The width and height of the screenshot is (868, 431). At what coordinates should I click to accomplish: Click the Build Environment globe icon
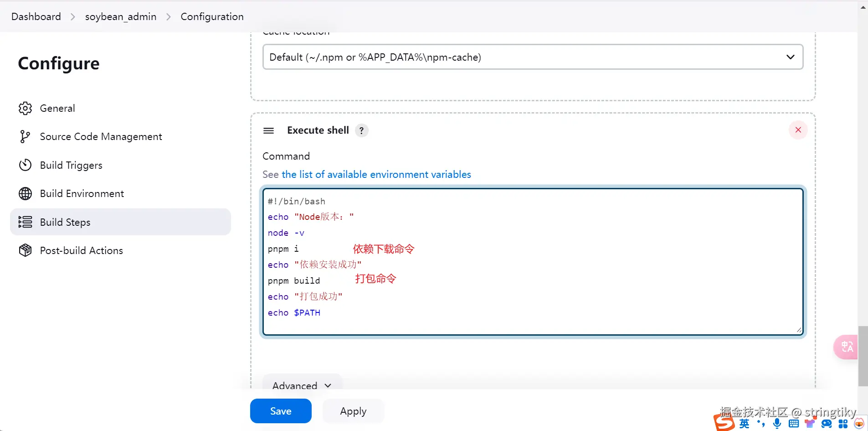coord(26,193)
